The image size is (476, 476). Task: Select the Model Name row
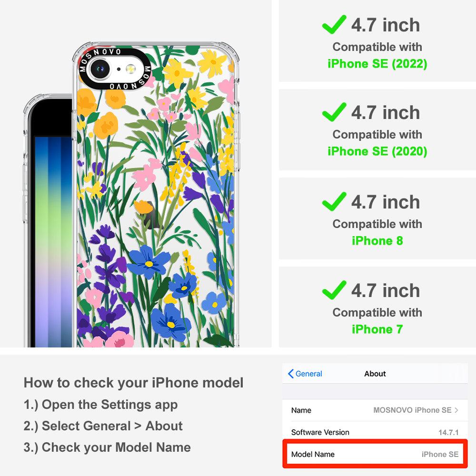pyautogui.click(x=375, y=454)
